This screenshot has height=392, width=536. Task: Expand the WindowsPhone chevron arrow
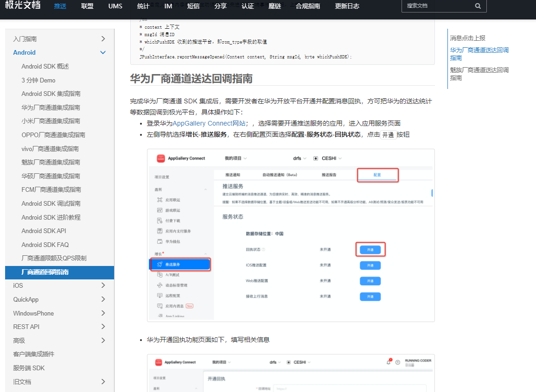(103, 313)
